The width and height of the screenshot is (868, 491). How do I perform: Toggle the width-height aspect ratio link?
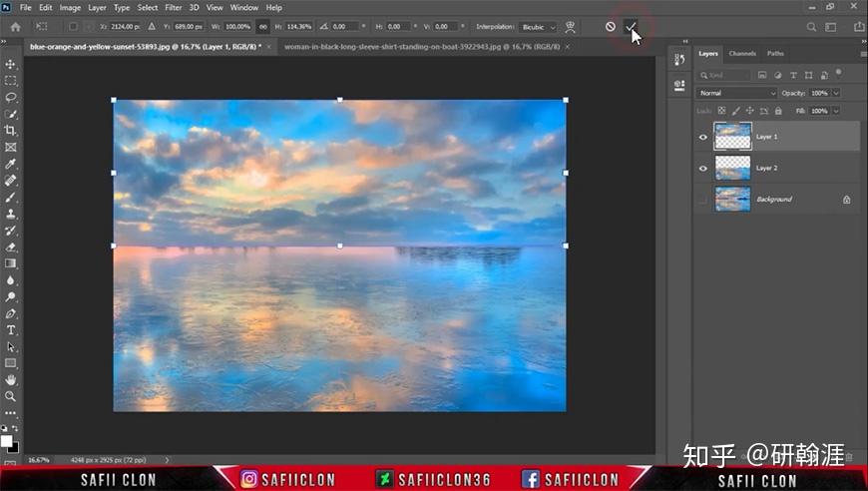pos(263,27)
